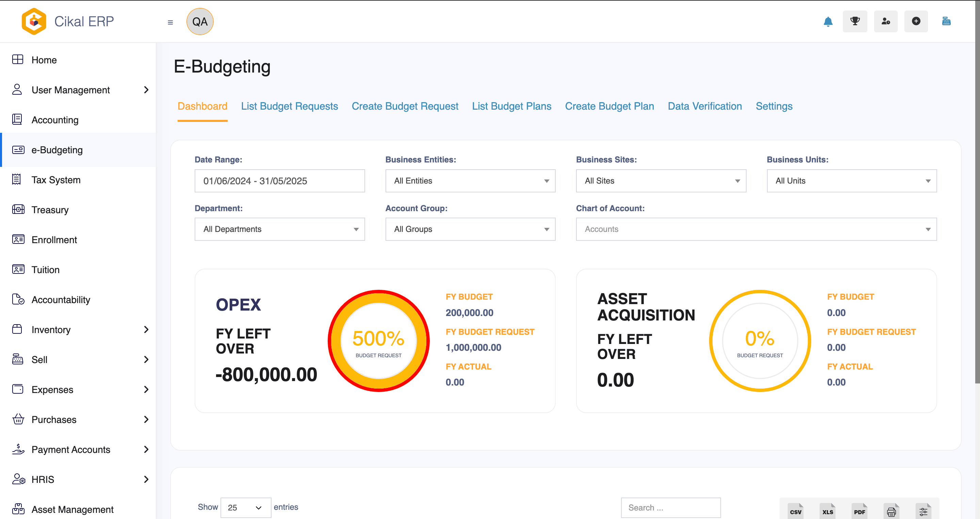Switch to the Dashboard tab

click(x=202, y=106)
